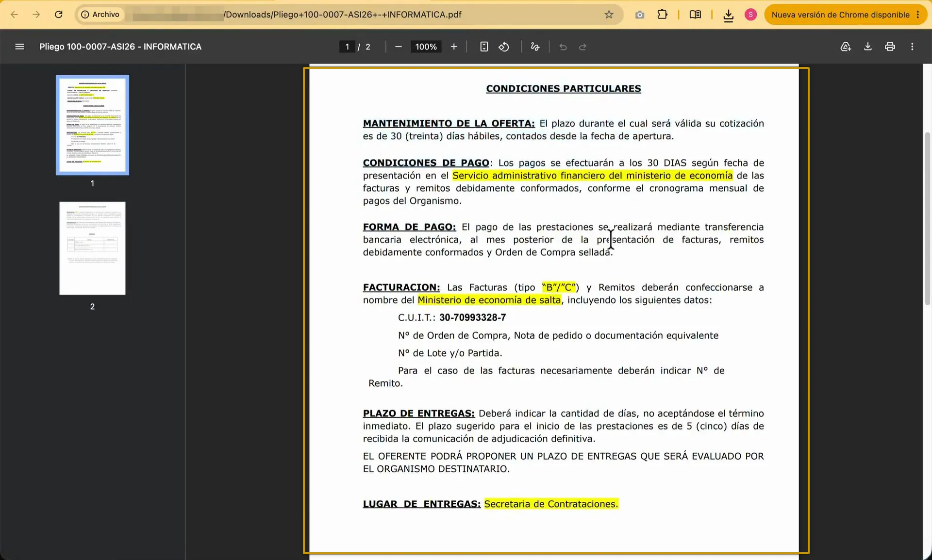The height and width of the screenshot is (560, 932).
Task: Reload the PDF page
Action: (59, 15)
